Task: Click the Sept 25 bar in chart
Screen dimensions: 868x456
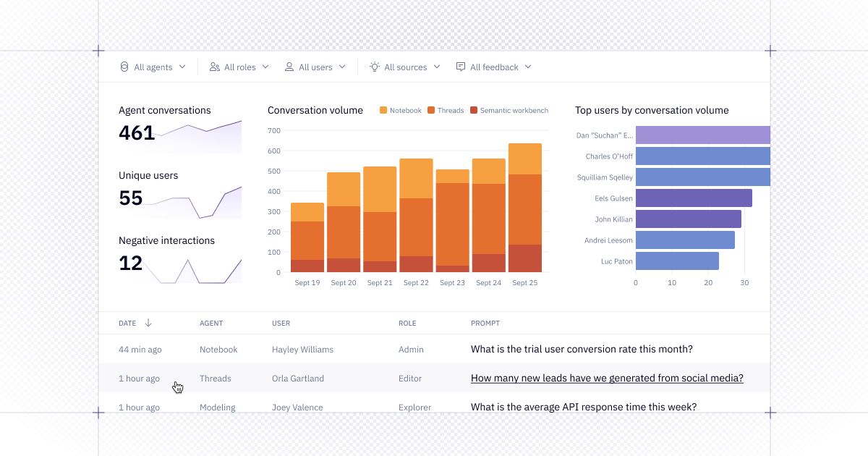Action: click(x=525, y=210)
